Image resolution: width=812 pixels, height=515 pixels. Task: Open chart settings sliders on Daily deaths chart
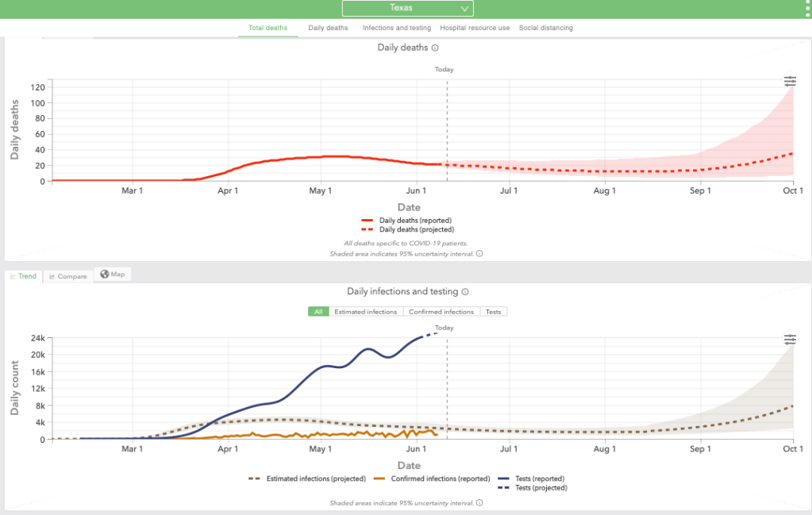click(x=790, y=81)
